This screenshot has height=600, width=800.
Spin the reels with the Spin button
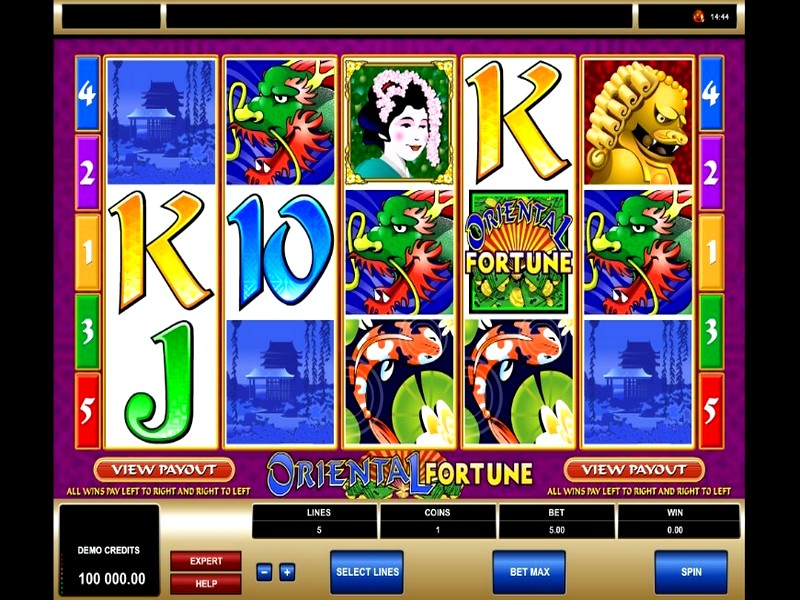[x=691, y=572]
